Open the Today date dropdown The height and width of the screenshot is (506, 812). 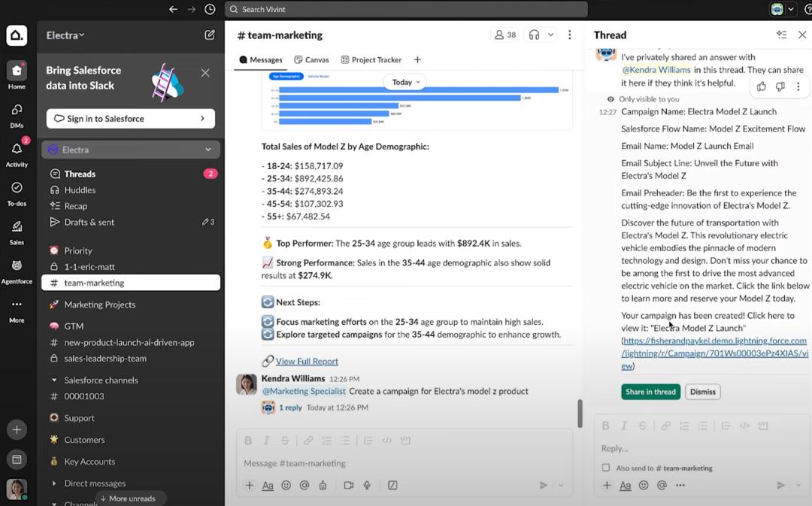tap(405, 82)
